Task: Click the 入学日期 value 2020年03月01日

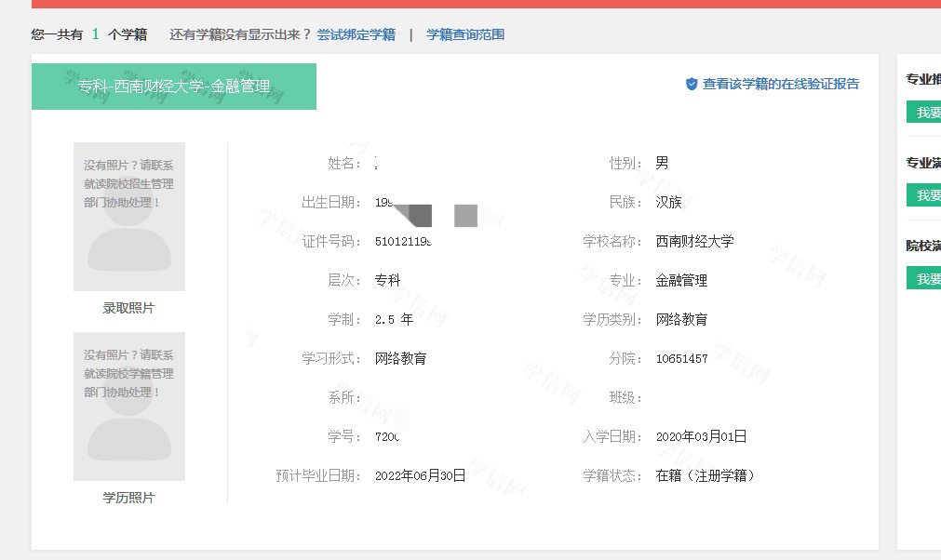Action: 701,436
